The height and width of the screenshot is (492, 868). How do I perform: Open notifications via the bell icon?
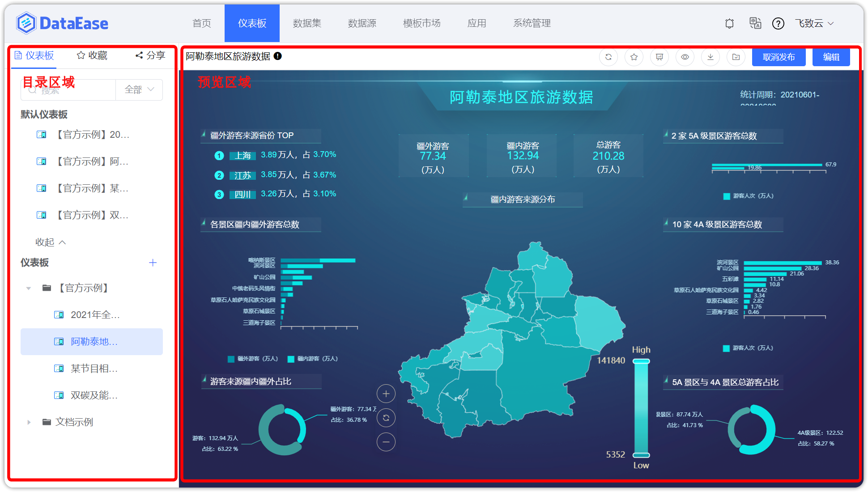point(729,23)
